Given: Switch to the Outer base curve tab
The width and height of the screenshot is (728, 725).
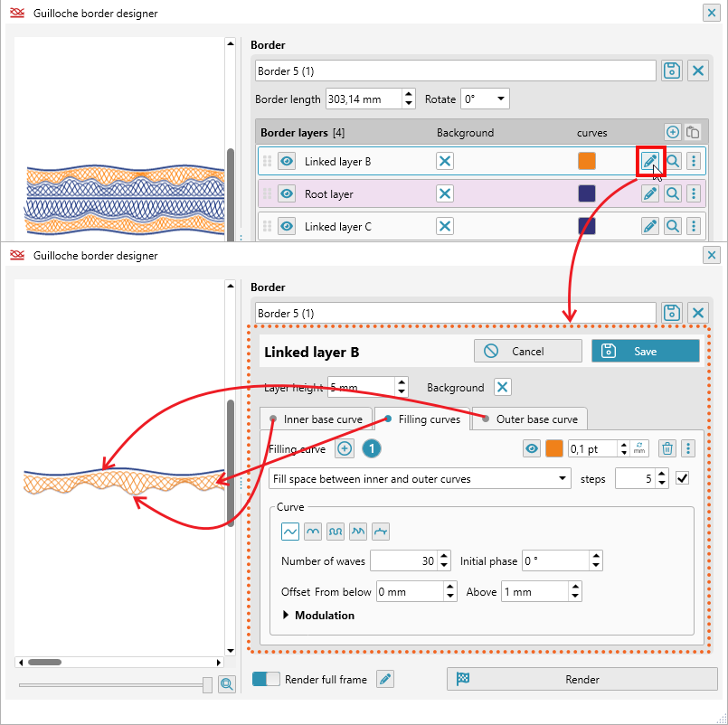Looking at the screenshot, I should pos(529,419).
